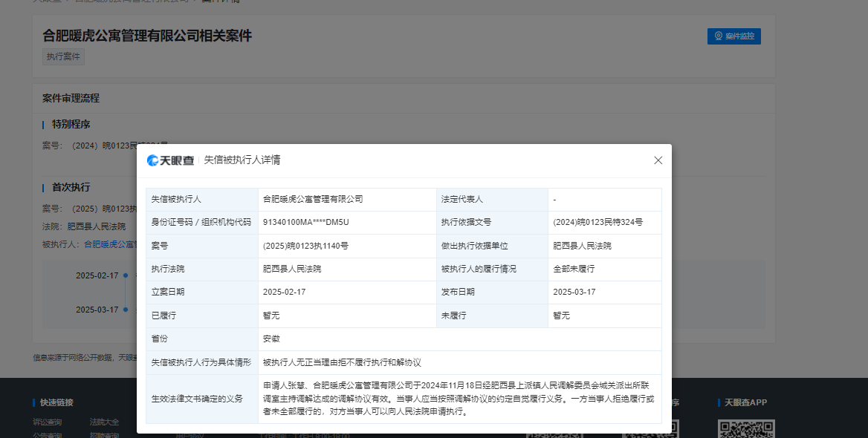The height and width of the screenshot is (438, 868).
Task: Click the (2024)皖0123民特324号 document number
Action: [x=597, y=222]
